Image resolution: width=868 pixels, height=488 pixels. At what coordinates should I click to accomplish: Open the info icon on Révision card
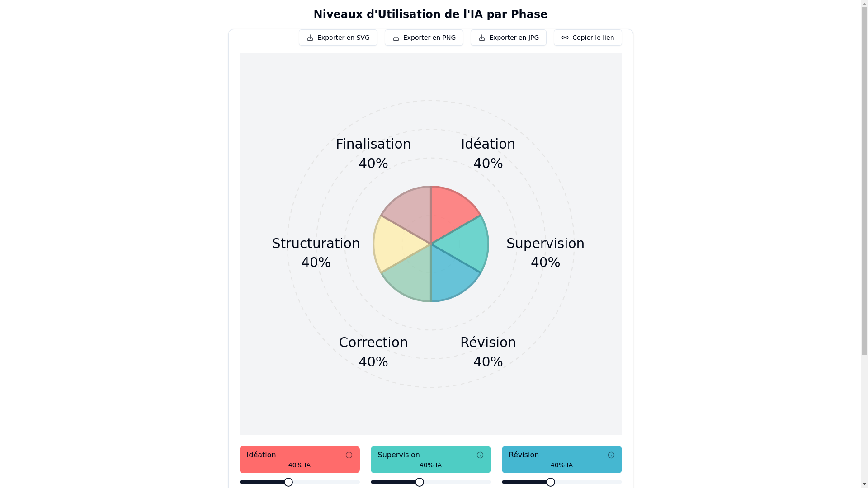pos(611,455)
